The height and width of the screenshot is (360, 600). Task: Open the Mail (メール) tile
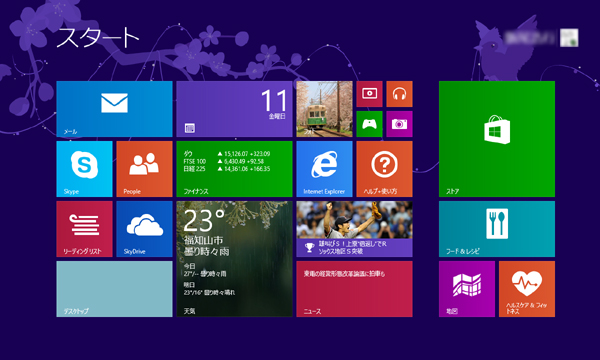[x=114, y=109]
